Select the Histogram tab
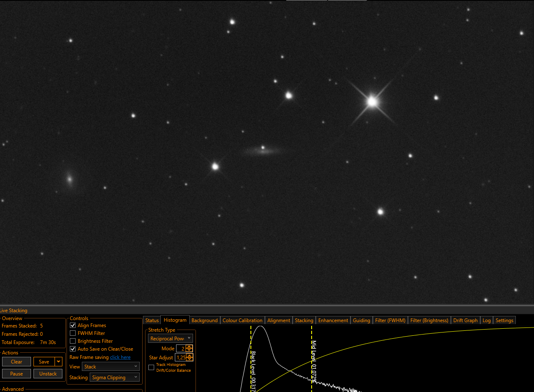The image size is (534, 392). [175, 320]
